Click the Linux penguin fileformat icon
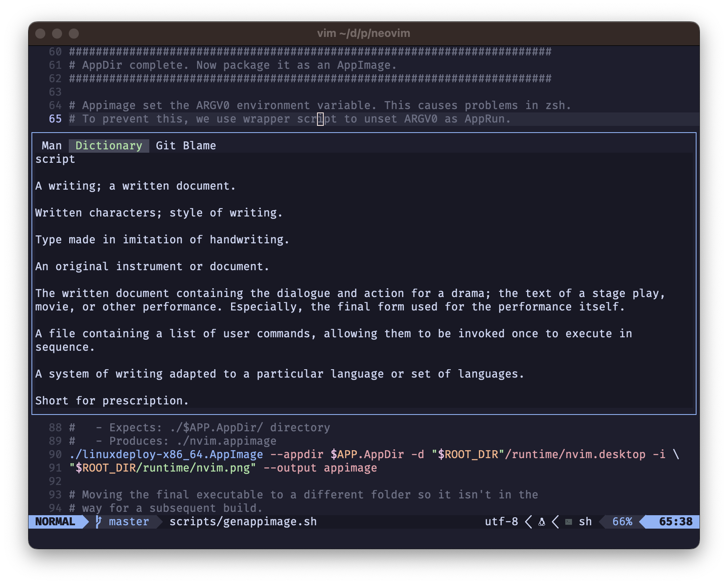The image size is (728, 584). [542, 522]
